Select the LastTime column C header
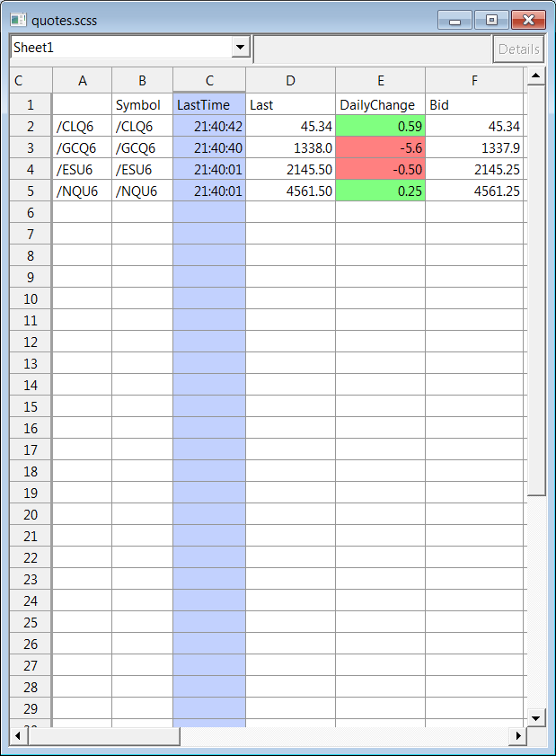 pyautogui.click(x=209, y=81)
